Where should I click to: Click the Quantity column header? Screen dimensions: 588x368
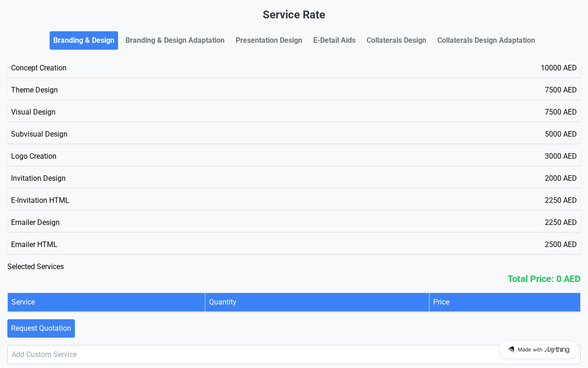tap(317, 302)
